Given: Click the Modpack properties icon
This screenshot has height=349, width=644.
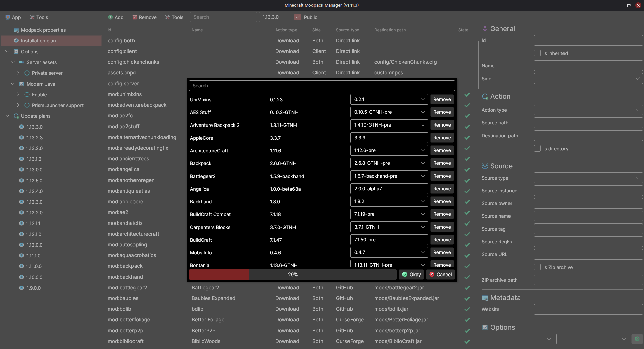Looking at the screenshot, I should click(16, 30).
